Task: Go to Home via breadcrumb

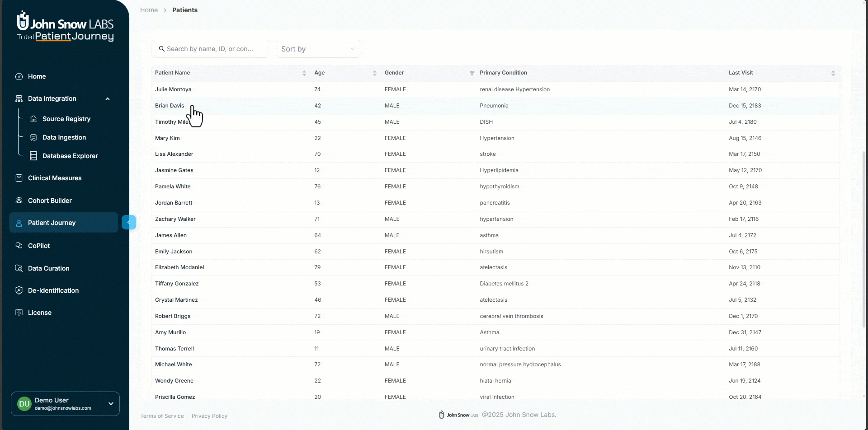Action: [x=149, y=10]
